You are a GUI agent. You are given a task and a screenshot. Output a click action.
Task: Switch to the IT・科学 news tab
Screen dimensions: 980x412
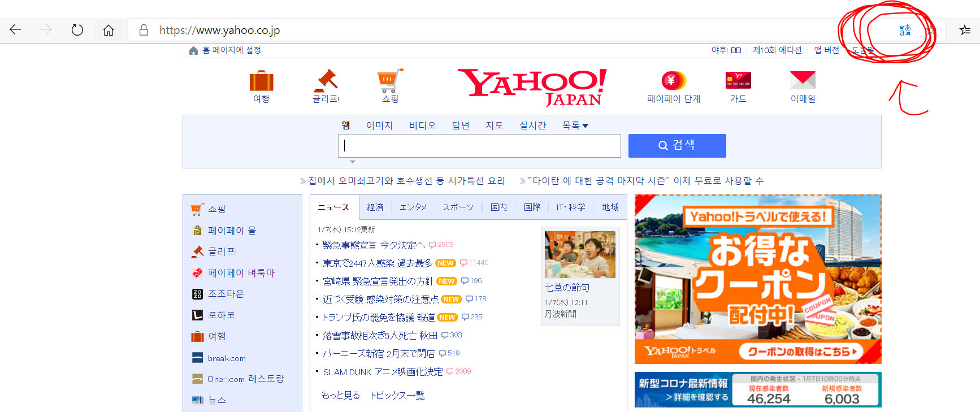[571, 207]
